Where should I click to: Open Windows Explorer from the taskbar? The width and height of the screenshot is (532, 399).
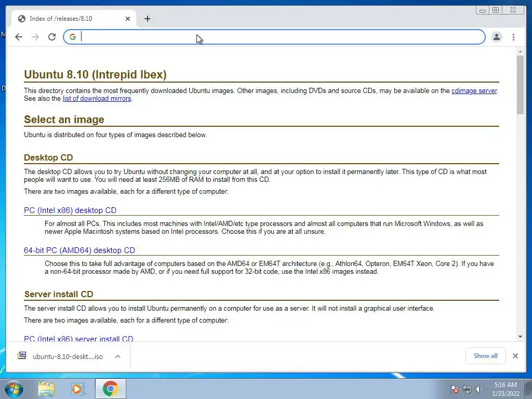pos(46,389)
